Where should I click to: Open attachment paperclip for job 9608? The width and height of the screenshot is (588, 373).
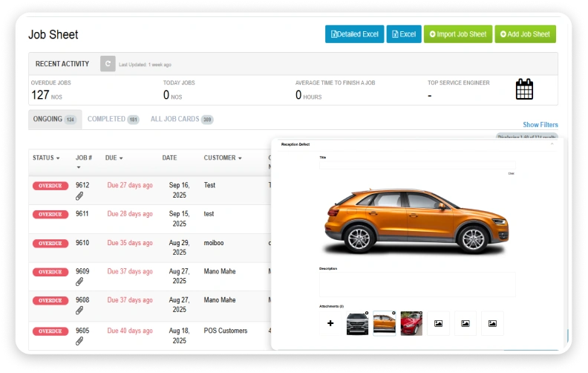79,311
